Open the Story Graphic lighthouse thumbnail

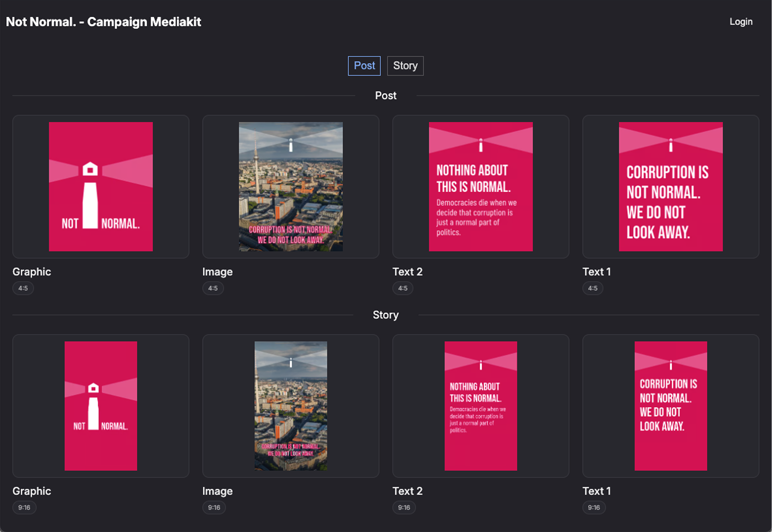pyautogui.click(x=101, y=406)
